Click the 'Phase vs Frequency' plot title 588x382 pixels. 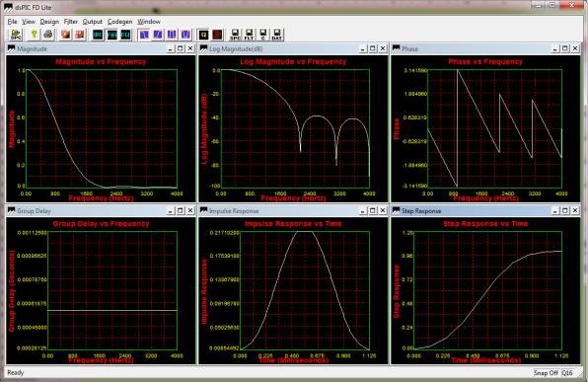point(485,61)
